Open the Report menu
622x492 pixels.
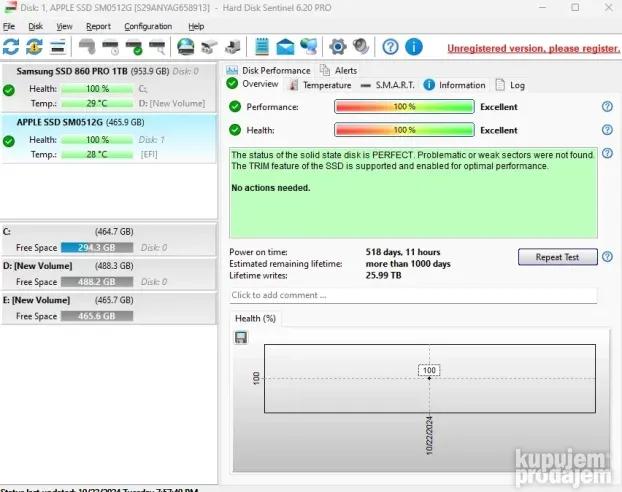click(98, 26)
